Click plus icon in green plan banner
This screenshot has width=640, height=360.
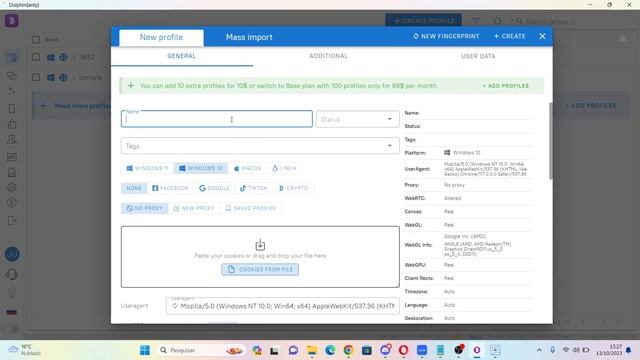(131, 86)
